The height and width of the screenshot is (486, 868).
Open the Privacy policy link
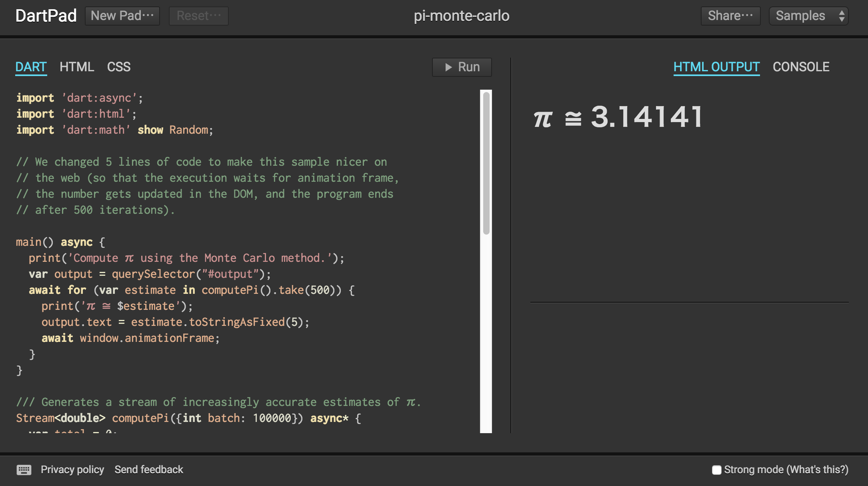[x=72, y=470]
